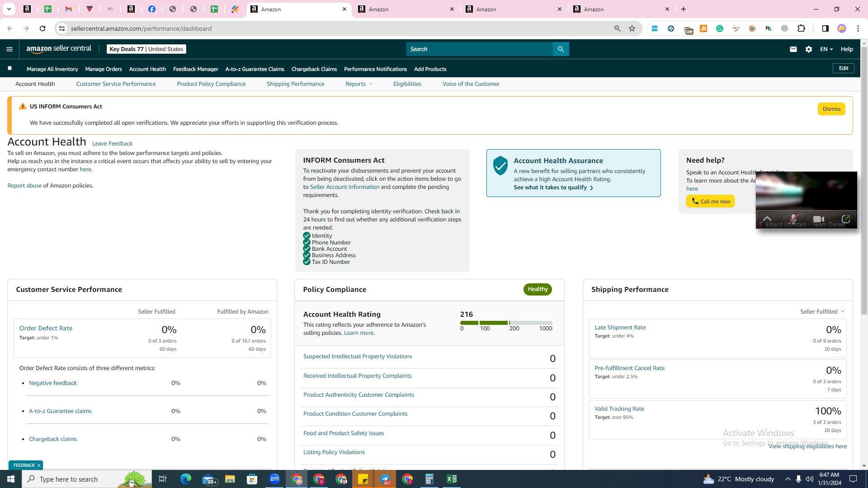Screen dimensions: 868x488
Task: Open the Windows notification center icon
Action: coord(854,479)
